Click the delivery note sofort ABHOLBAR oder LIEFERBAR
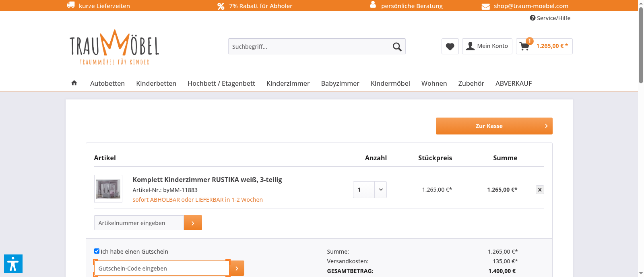644x277 pixels. click(x=198, y=200)
